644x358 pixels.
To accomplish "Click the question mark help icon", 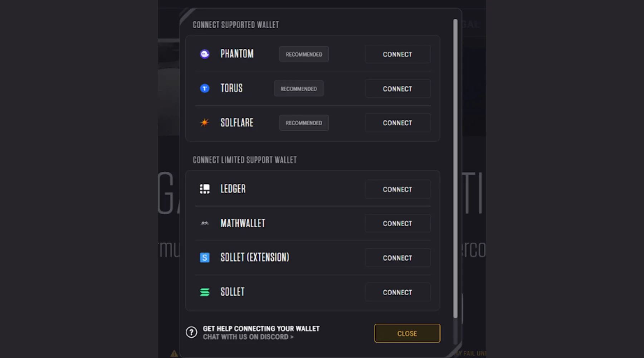I will click(191, 333).
